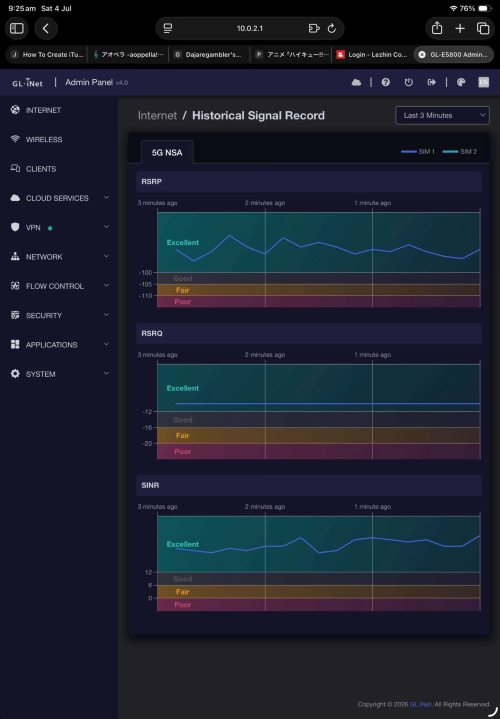Expand the VPN menu section
Screen dimensions: 500x719
[x=60, y=227]
